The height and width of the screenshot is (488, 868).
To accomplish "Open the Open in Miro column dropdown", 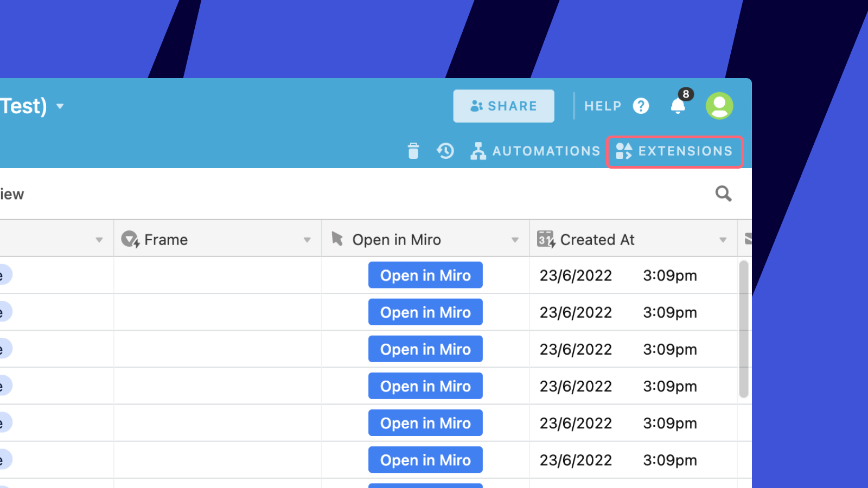I will [515, 239].
